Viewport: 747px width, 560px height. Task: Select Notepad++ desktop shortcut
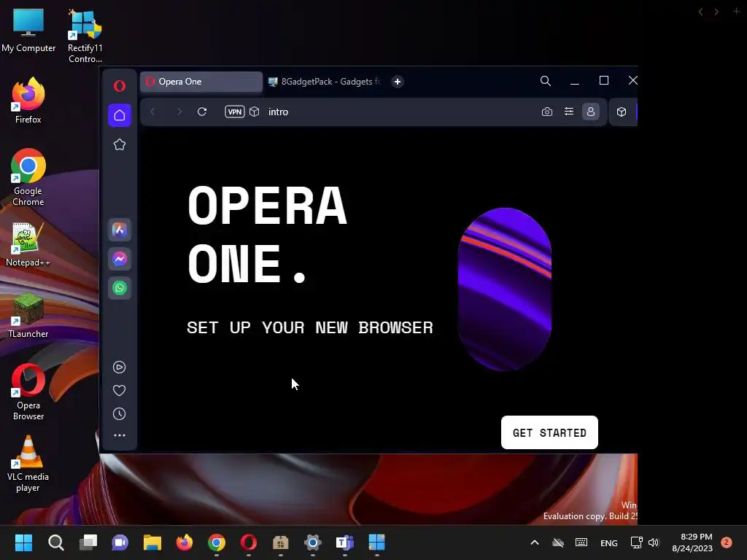pyautogui.click(x=28, y=244)
